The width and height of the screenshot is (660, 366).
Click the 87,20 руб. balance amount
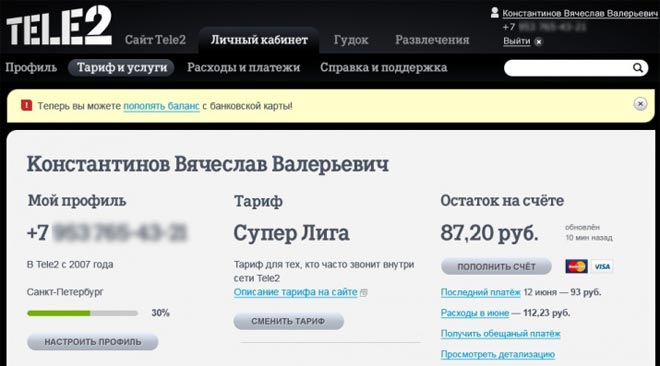pos(489,233)
